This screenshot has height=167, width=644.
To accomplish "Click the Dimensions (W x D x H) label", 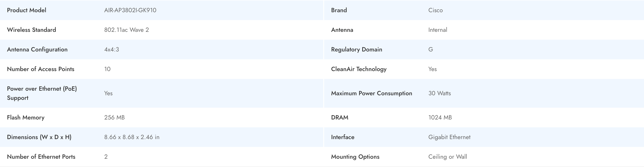I will point(39,137).
